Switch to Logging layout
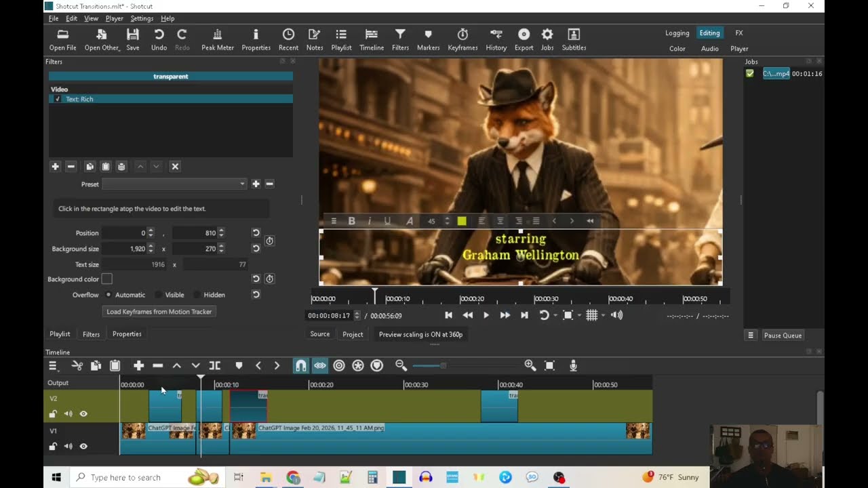 [x=677, y=33]
